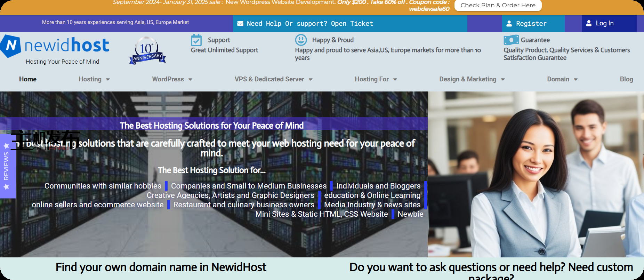Click the Guarantee money icon
The width and height of the screenshot is (644, 280).
511,40
